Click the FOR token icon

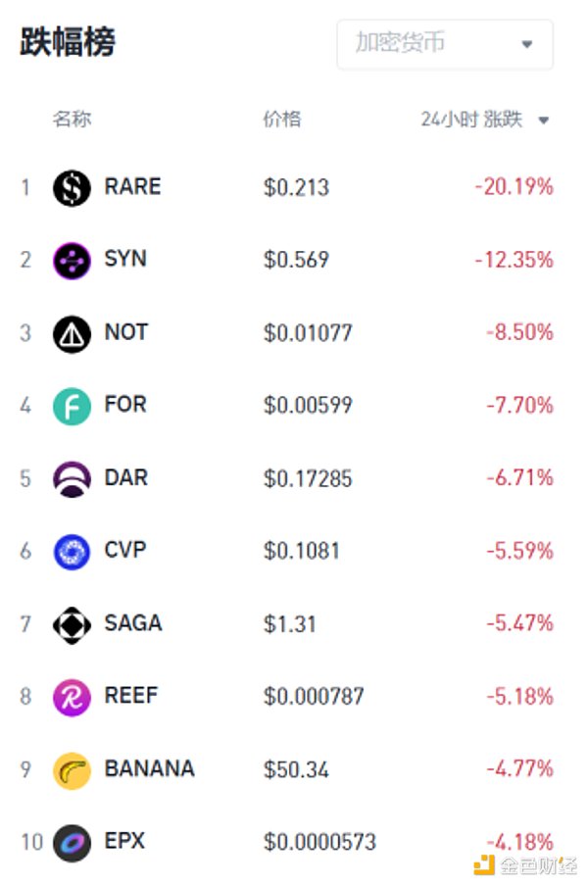coord(72,406)
